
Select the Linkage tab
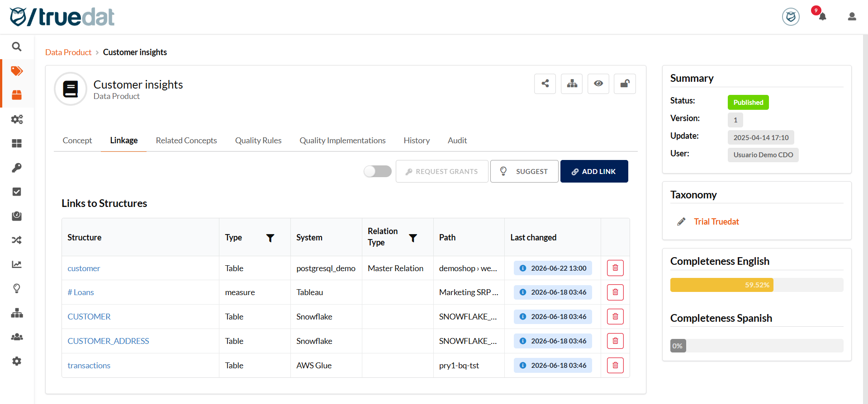[124, 141]
